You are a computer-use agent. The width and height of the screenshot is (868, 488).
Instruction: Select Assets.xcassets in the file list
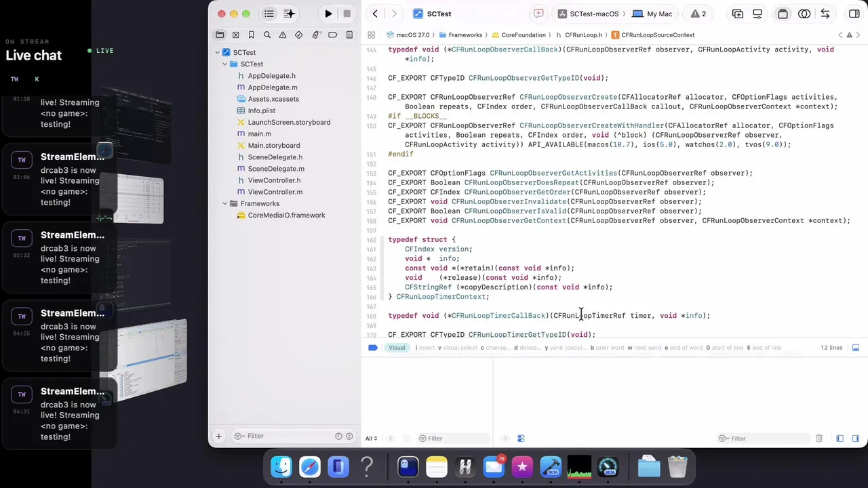(273, 99)
